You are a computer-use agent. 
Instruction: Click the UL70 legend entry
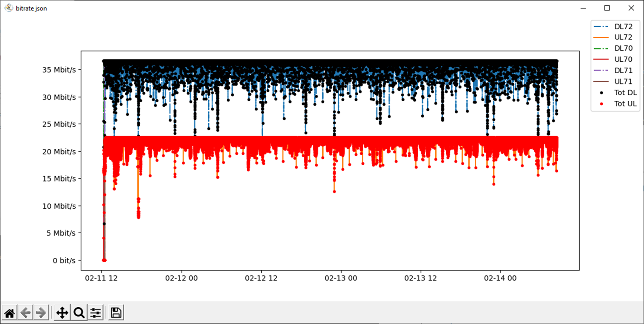(x=613, y=59)
